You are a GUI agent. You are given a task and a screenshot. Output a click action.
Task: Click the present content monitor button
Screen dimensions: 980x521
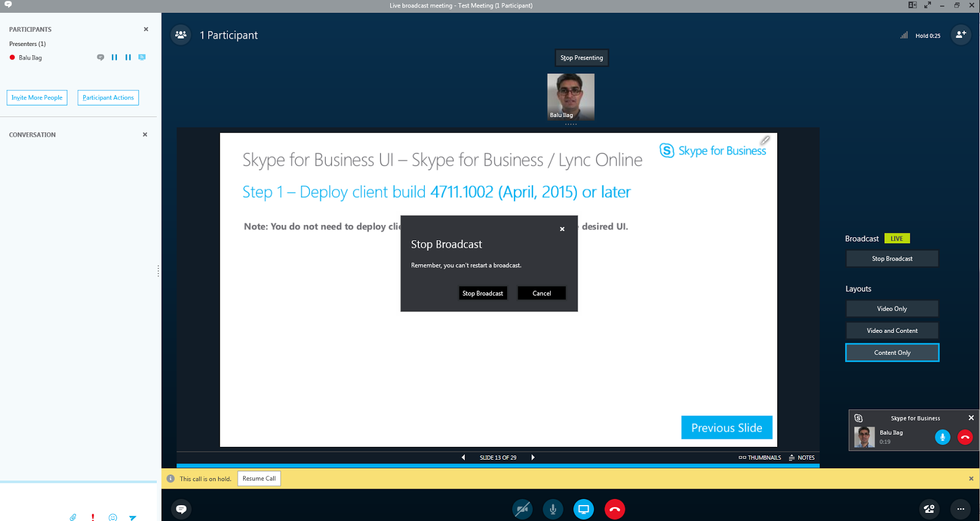tap(584, 509)
